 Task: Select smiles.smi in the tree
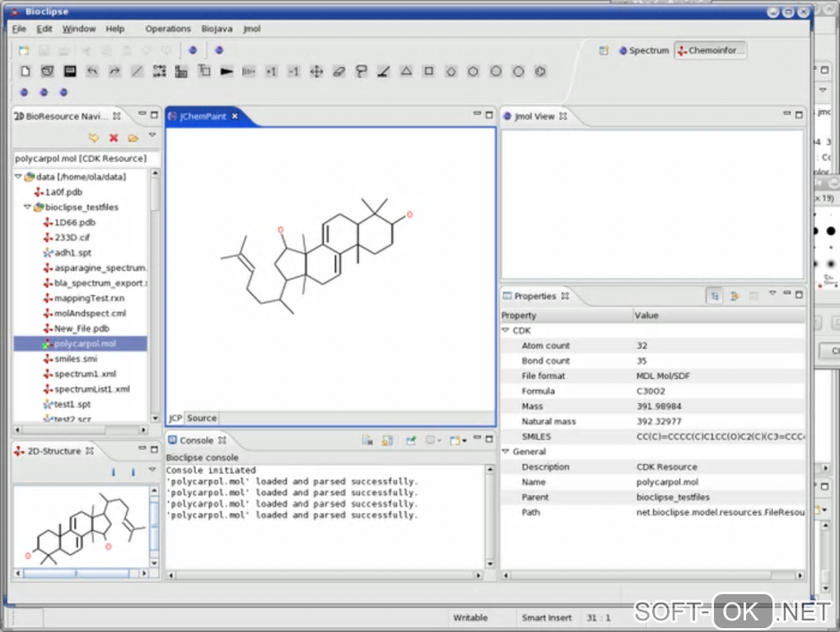coord(76,359)
